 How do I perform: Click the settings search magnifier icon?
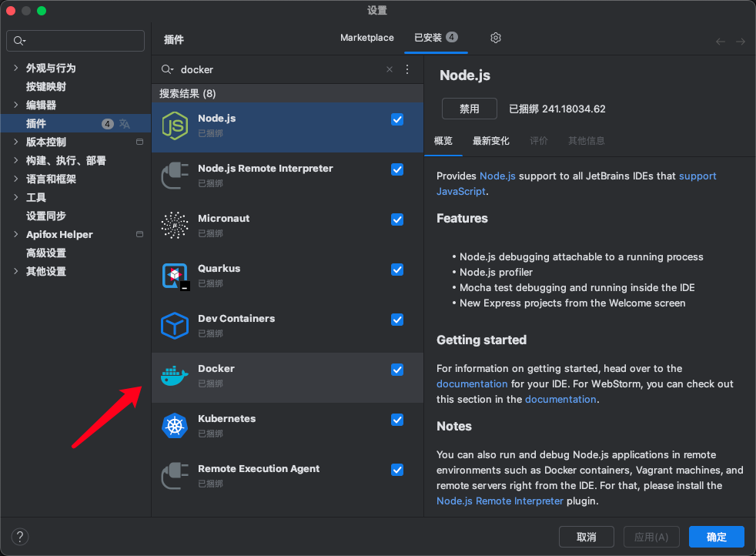tap(19, 41)
